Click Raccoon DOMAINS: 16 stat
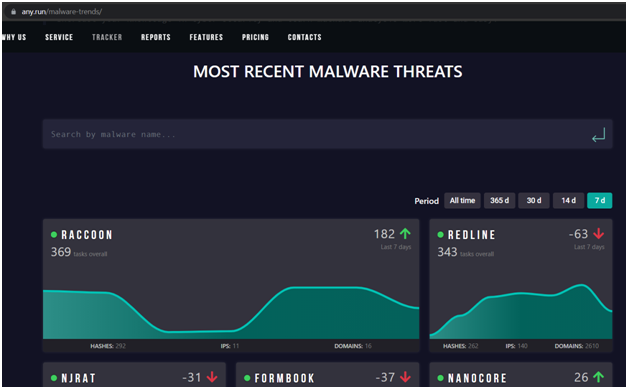The width and height of the screenshot is (628, 389). 353,346
